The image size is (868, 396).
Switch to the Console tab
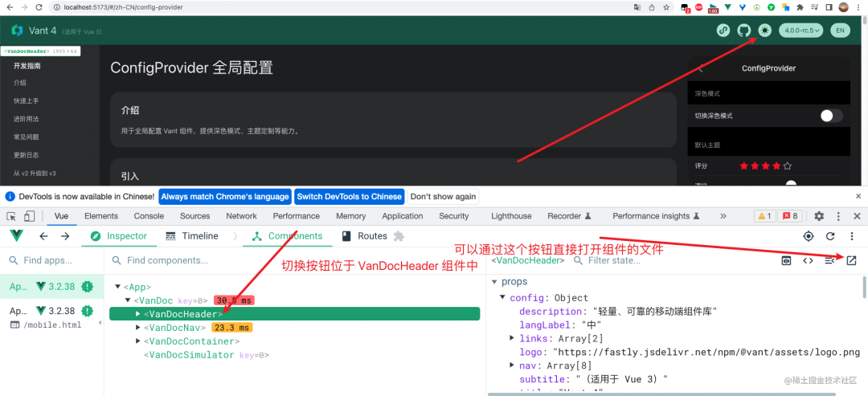[x=149, y=216]
